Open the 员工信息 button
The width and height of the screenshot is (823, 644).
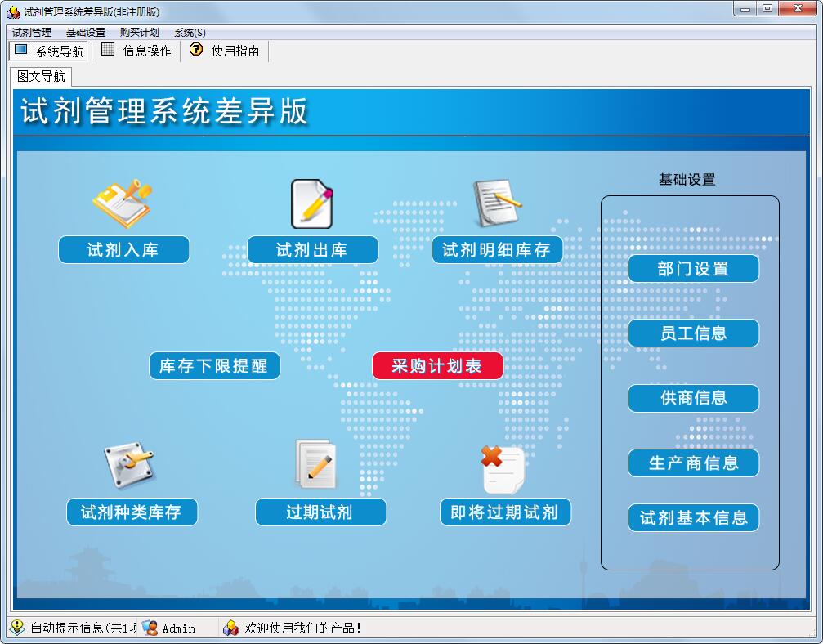coord(693,333)
